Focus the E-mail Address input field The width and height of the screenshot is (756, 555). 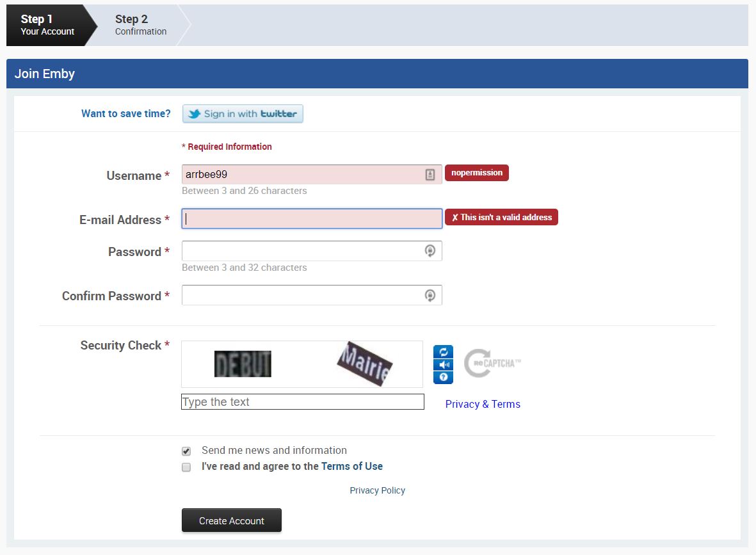[312, 219]
